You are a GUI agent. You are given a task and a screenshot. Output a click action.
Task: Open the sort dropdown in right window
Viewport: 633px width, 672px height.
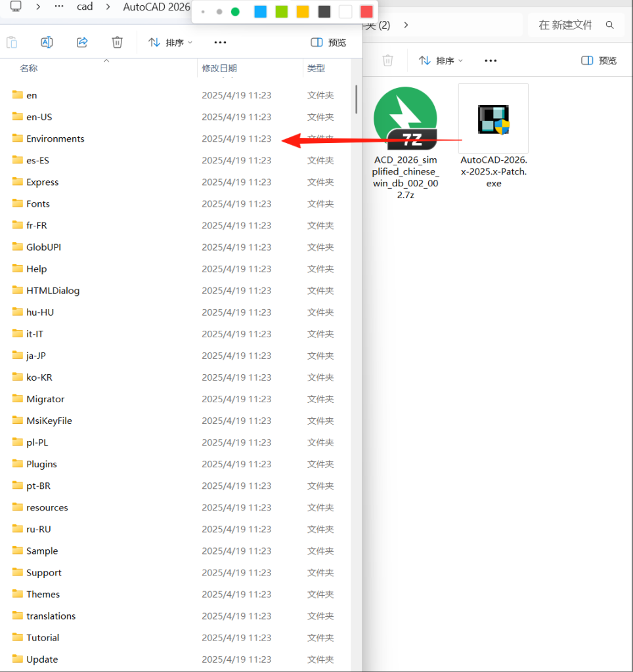441,60
